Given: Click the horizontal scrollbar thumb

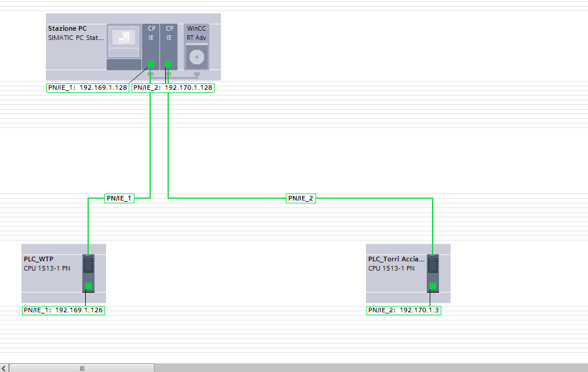Looking at the screenshot, I should [x=82, y=369].
